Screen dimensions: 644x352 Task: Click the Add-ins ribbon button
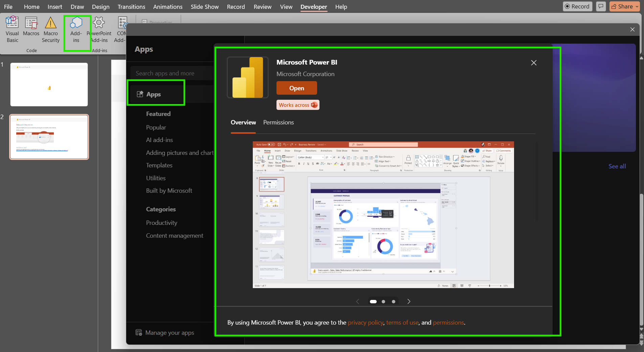76,29
